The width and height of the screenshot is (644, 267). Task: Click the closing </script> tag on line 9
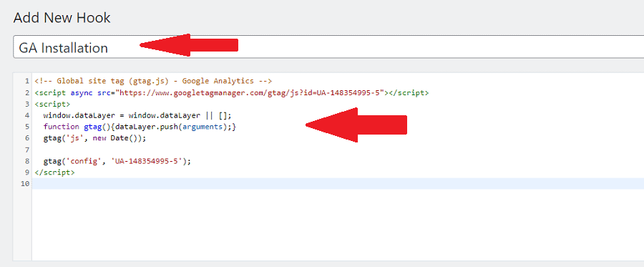pos(54,173)
